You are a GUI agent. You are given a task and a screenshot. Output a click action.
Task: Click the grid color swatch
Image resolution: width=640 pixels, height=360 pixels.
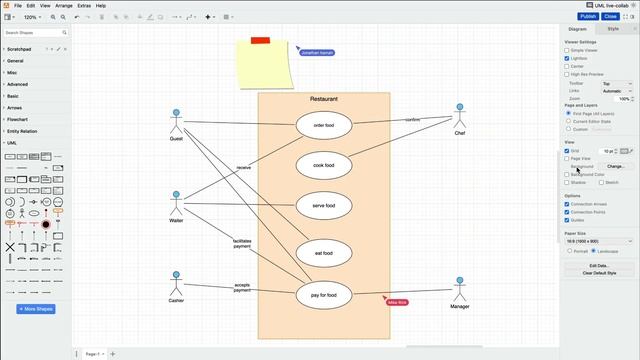(x=624, y=151)
